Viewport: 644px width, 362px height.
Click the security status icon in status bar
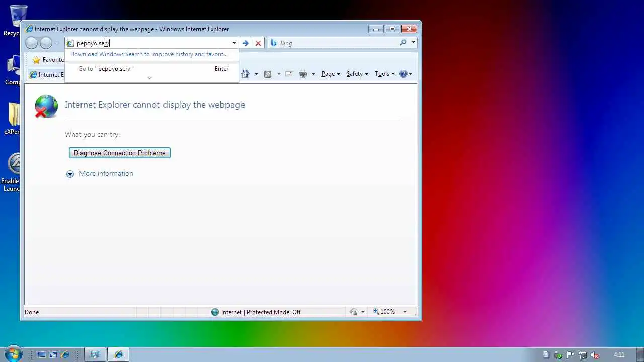click(353, 312)
